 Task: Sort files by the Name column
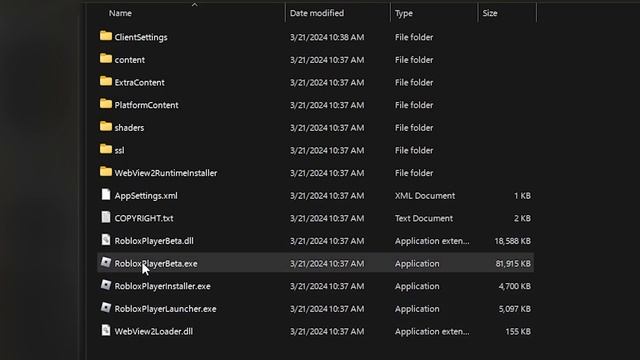click(x=120, y=13)
